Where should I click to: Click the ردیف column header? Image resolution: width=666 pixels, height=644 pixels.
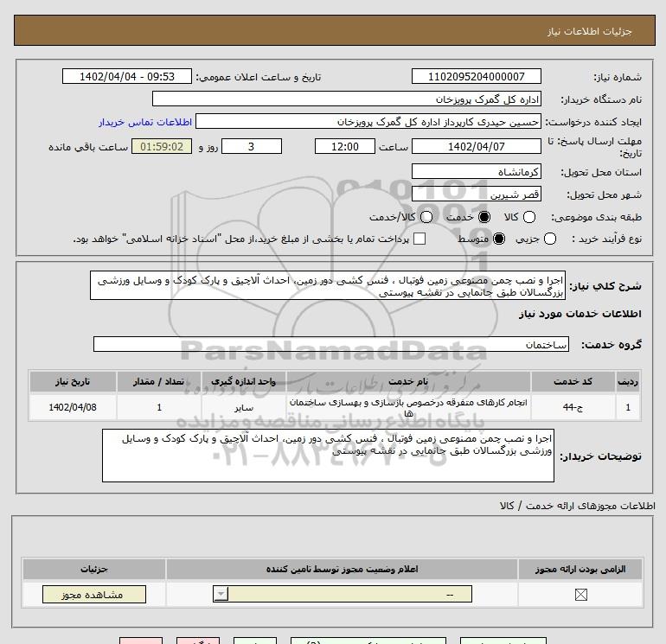[x=627, y=381]
